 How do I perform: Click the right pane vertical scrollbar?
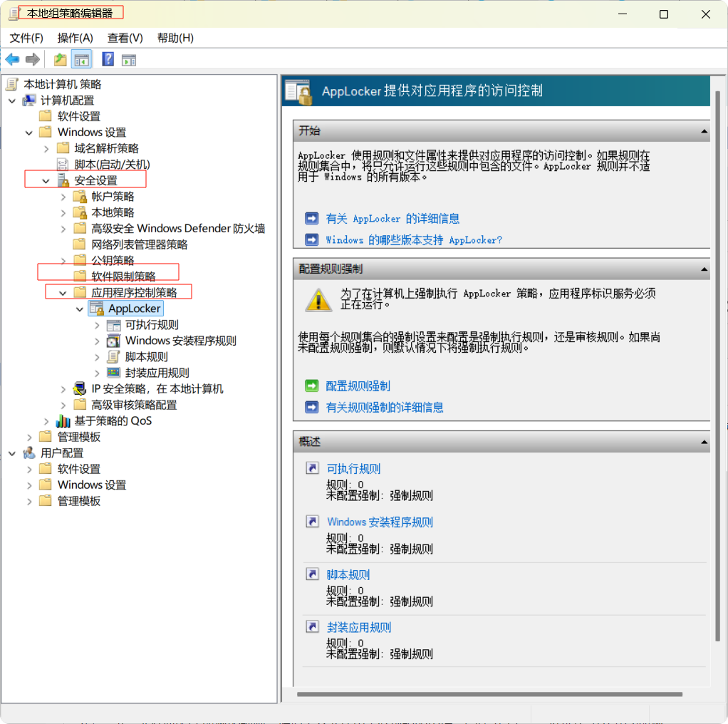pyautogui.click(x=717, y=366)
